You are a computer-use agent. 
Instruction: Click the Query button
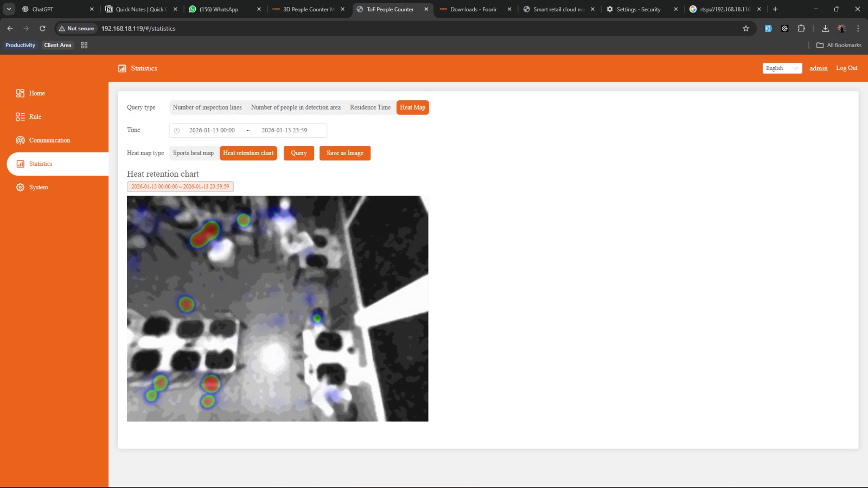click(299, 153)
